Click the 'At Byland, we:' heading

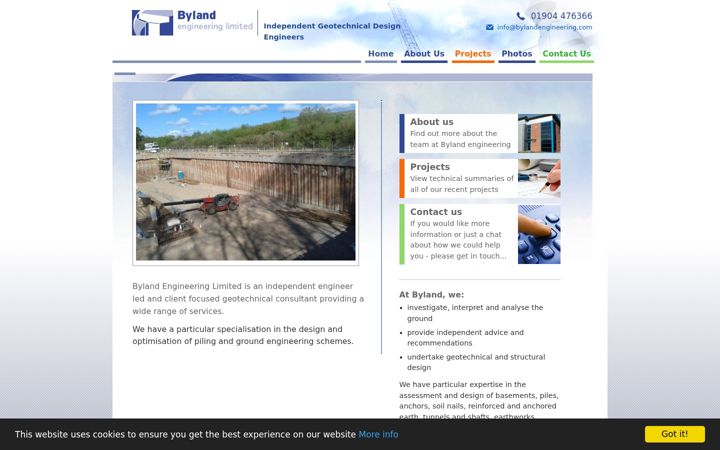[x=431, y=295]
